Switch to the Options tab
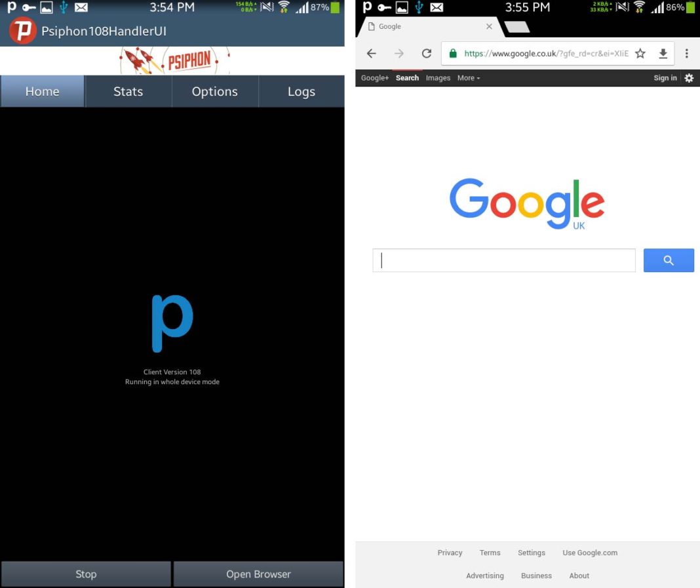The height and width of the screenshot is (588, 700). click(x=215, y=92)
